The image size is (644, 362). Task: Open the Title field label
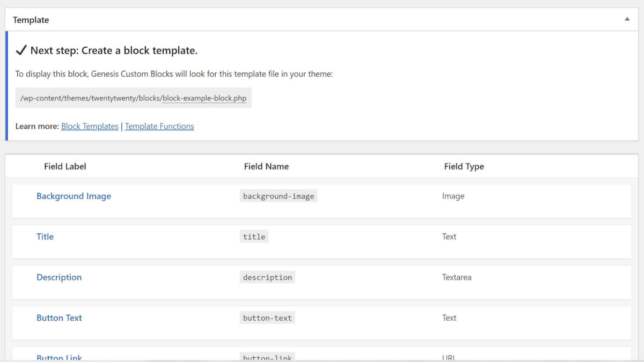(x=45, y=237)
